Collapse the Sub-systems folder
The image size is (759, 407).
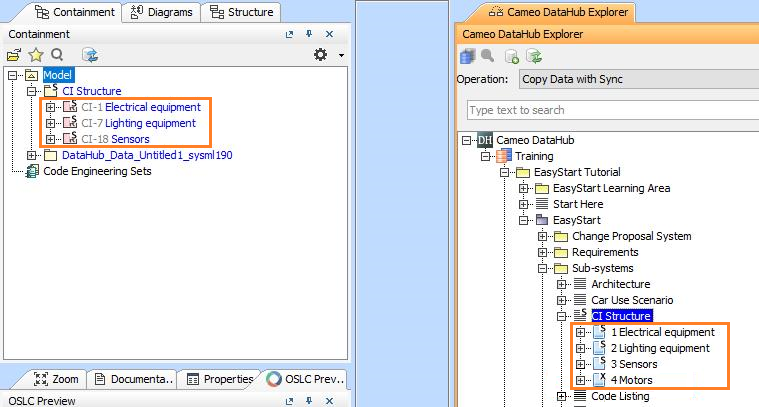click(542, 268)
